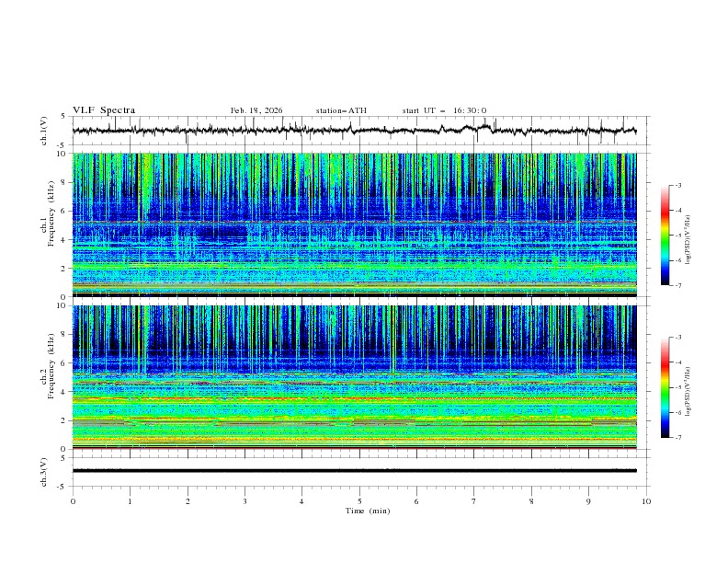Click the ch.2 "Frequency (kHz)" axis label
728x563 pixels.
click(x=52, y=366)
